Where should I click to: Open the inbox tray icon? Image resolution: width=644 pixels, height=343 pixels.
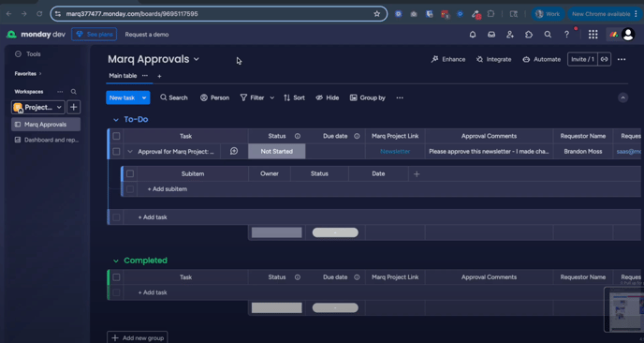click(x=491, y=35)
